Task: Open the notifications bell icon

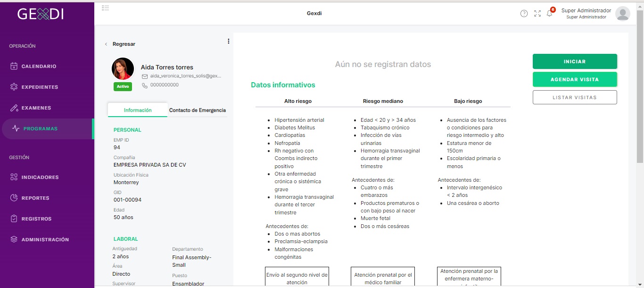Action: pyautogui.click(x=550, y=13)
